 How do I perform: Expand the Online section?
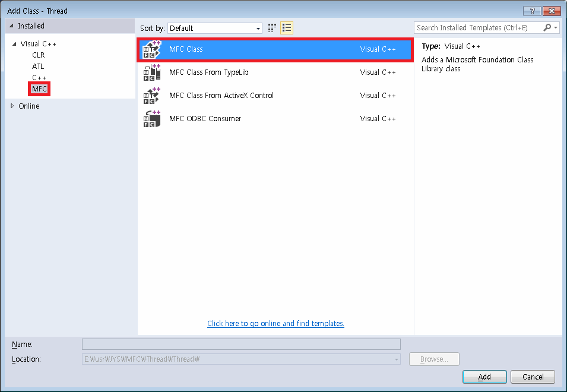(12, 106)
